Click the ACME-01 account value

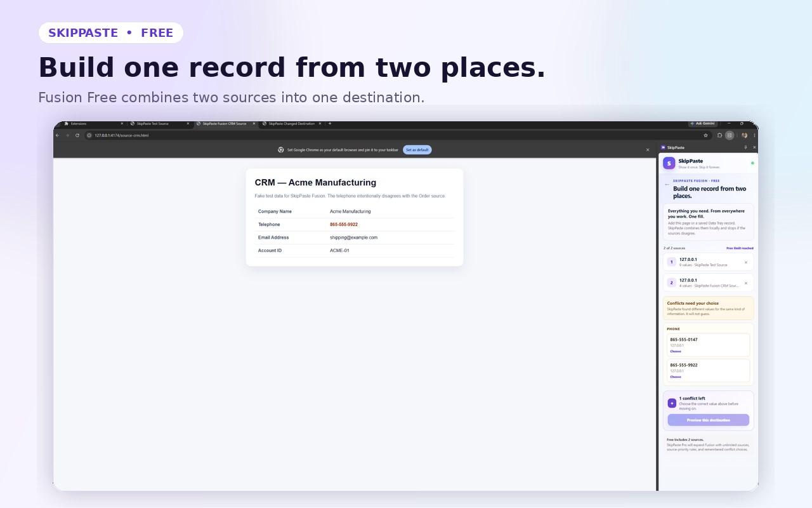pyautogui.click(x=339, y=250)
